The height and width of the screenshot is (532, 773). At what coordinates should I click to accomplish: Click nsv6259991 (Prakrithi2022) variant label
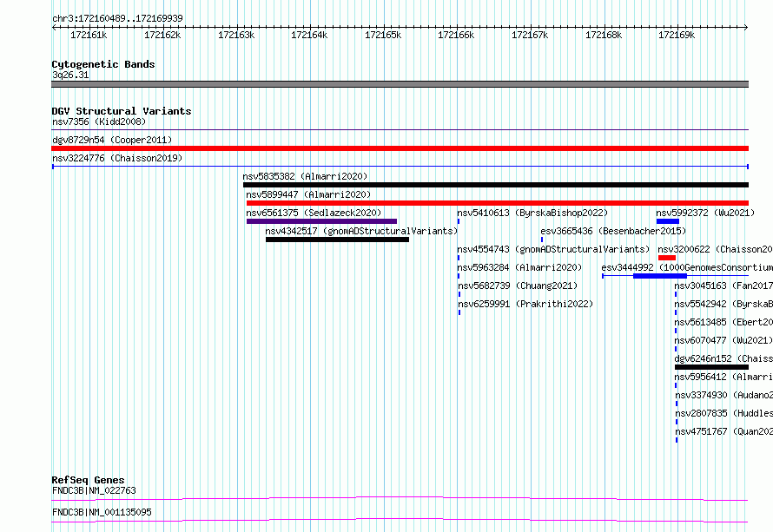click(525, 304)
